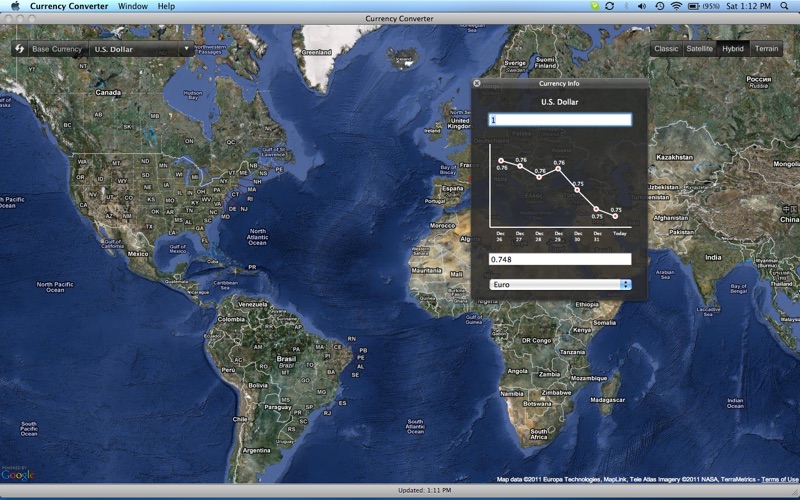Viewport: 800px width, 500px height.
Task: Click the Venezuela label on the map
Action: 253,304
